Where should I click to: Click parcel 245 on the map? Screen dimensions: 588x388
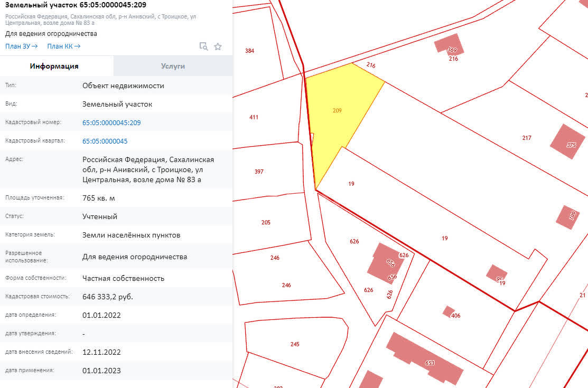point(294,344)
